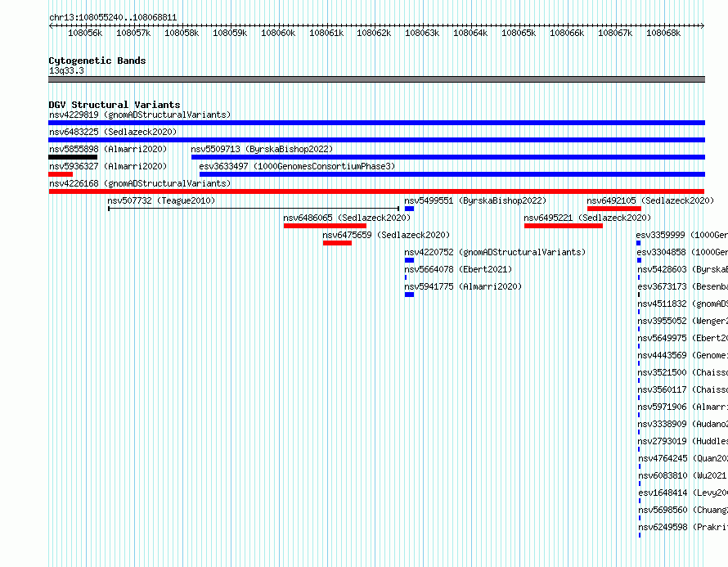Open variant nsv4443569

pyautogui.click(x=682, y=355)
